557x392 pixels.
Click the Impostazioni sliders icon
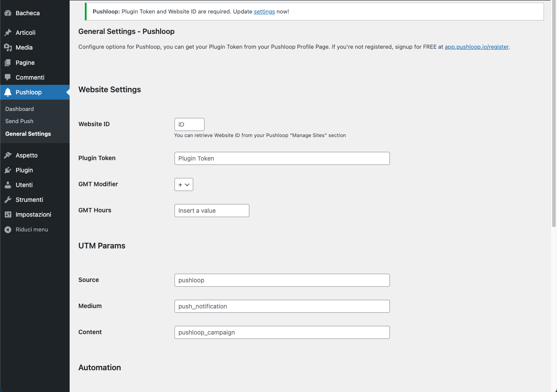(x=8, y=214)
